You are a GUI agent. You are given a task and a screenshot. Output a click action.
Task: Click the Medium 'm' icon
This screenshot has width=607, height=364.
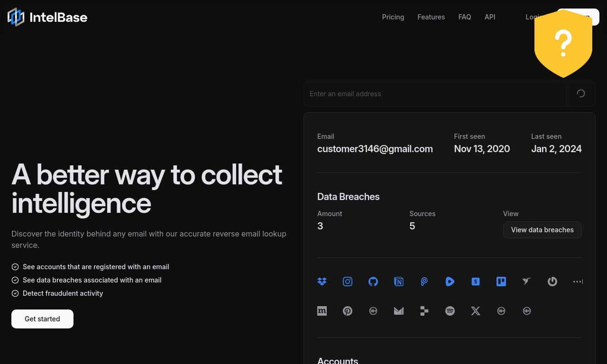[322, 311]
